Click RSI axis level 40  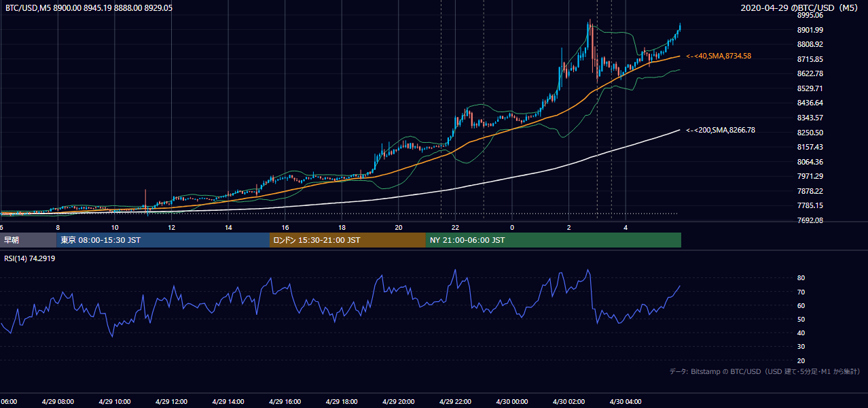pyautogui.click(x=801, y=333)
